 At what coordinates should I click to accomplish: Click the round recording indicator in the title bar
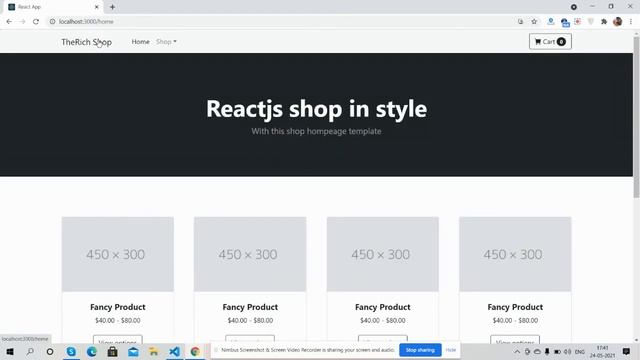(x=573, y=7)
